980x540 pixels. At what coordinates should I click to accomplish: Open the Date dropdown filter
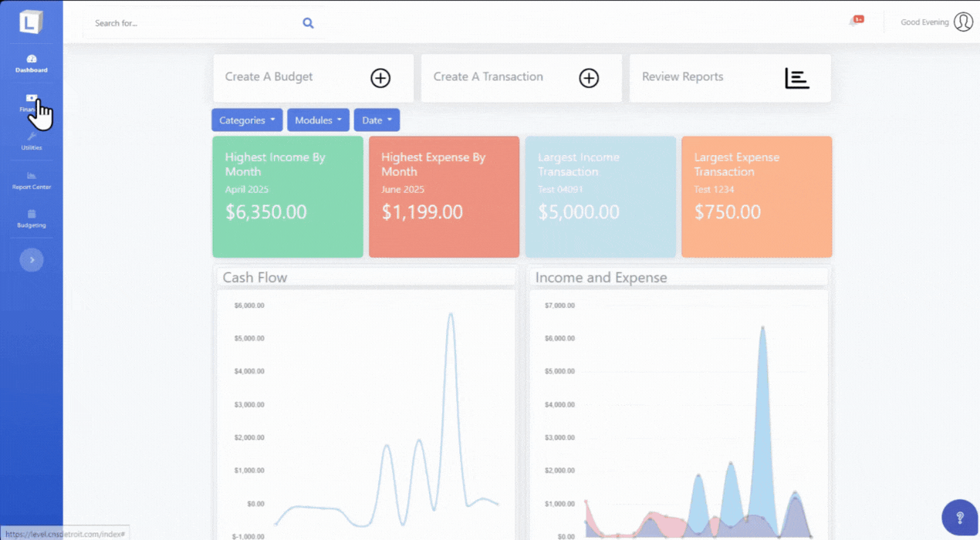377,120
